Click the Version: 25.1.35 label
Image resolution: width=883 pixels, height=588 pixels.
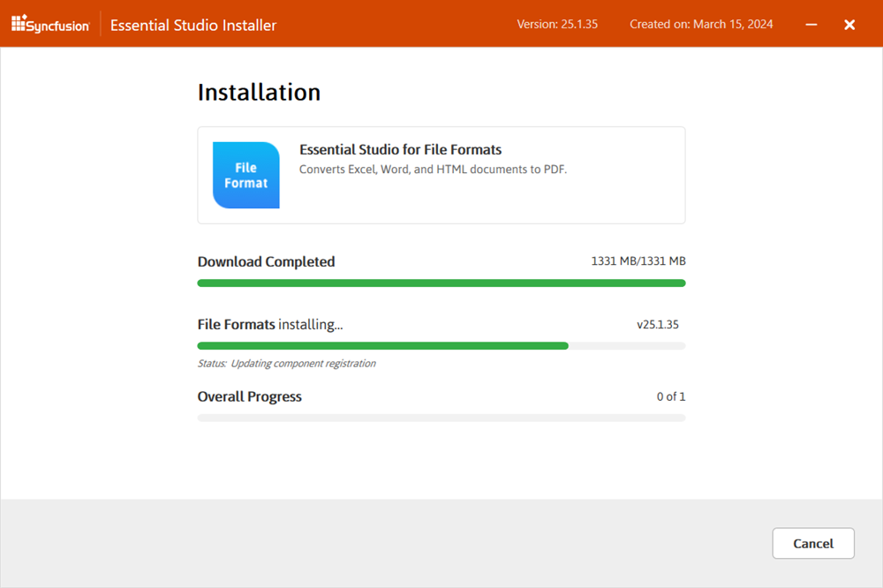tap(557, 25)
